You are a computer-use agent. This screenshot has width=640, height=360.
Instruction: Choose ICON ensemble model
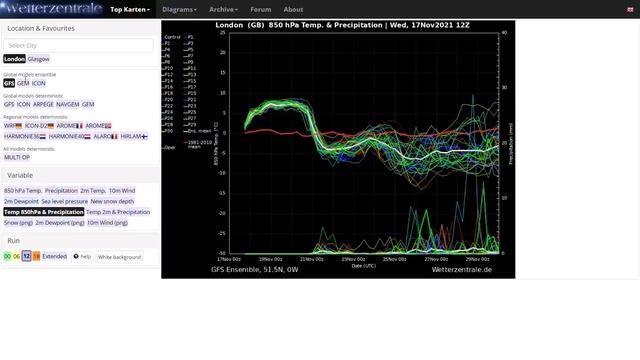tap(39, 83)
